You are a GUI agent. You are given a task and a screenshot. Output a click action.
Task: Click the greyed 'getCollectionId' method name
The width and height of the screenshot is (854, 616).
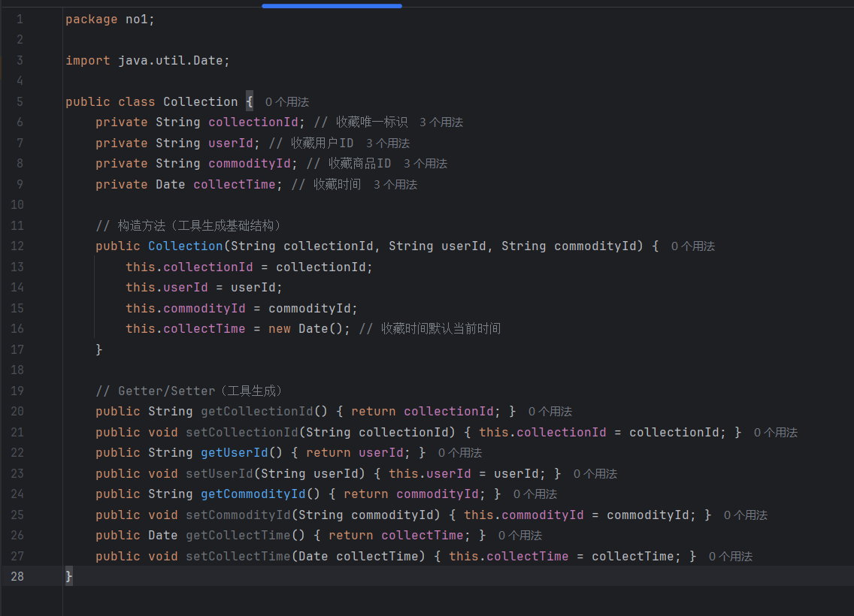coord(257,412)
